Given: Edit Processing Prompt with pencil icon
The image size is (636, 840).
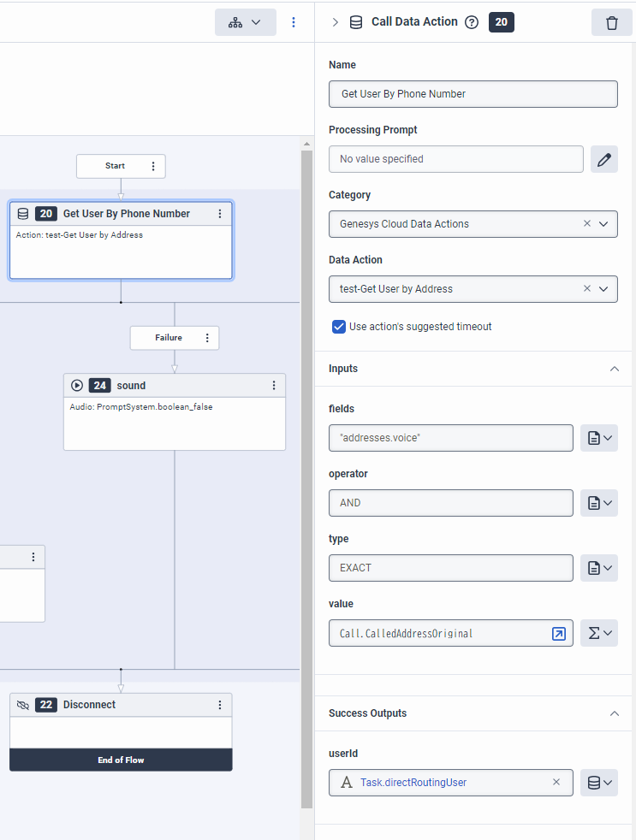Looking at the screenshot, I should pyautogui.click(x=604, y=159).
